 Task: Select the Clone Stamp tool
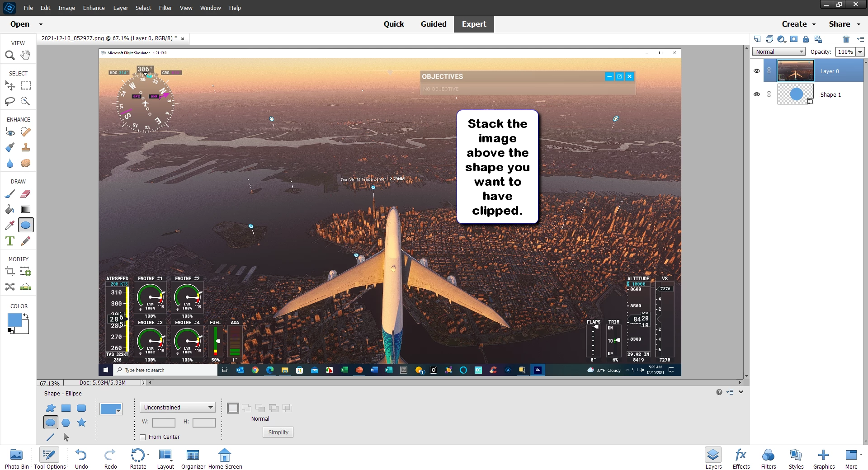click(26, 147)
